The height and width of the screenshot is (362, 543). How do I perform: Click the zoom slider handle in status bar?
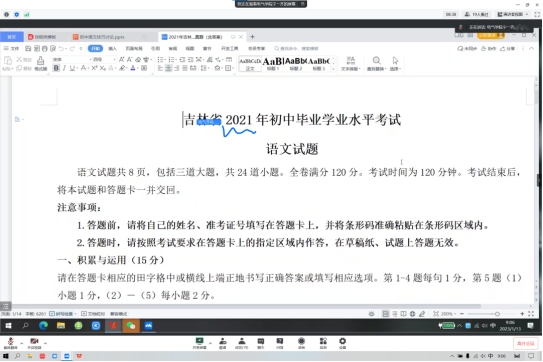pos(497,314)
